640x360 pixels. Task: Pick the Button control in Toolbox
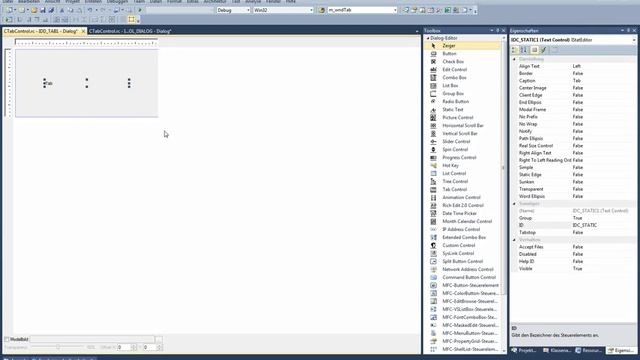pyautogui.click(x=463, y=53)
